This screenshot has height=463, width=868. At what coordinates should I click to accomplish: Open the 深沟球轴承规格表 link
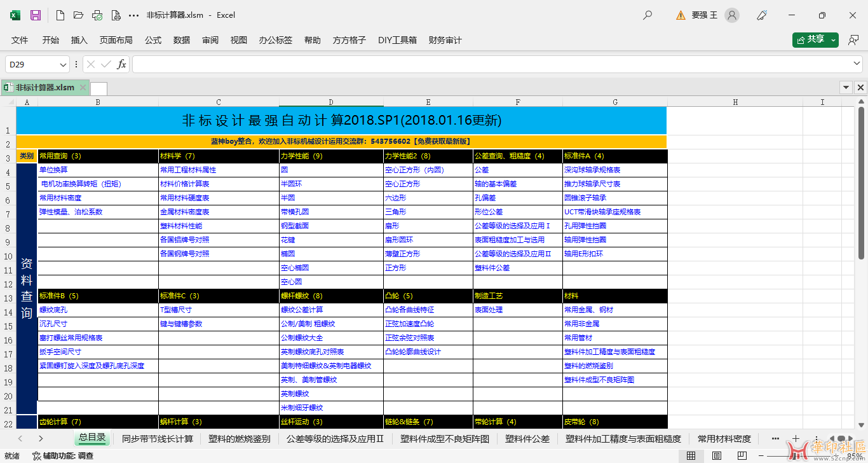point(592,170)
